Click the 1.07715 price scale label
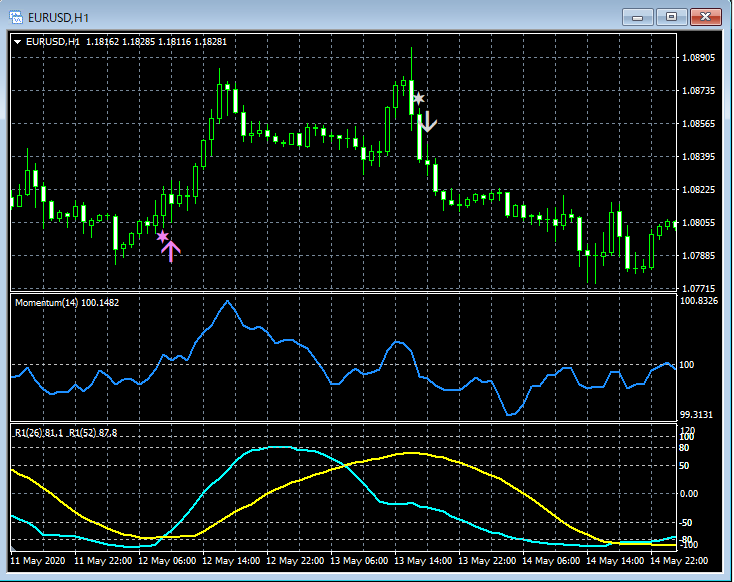This screenshot has width=734, height=582. click(x=698, y=289)
